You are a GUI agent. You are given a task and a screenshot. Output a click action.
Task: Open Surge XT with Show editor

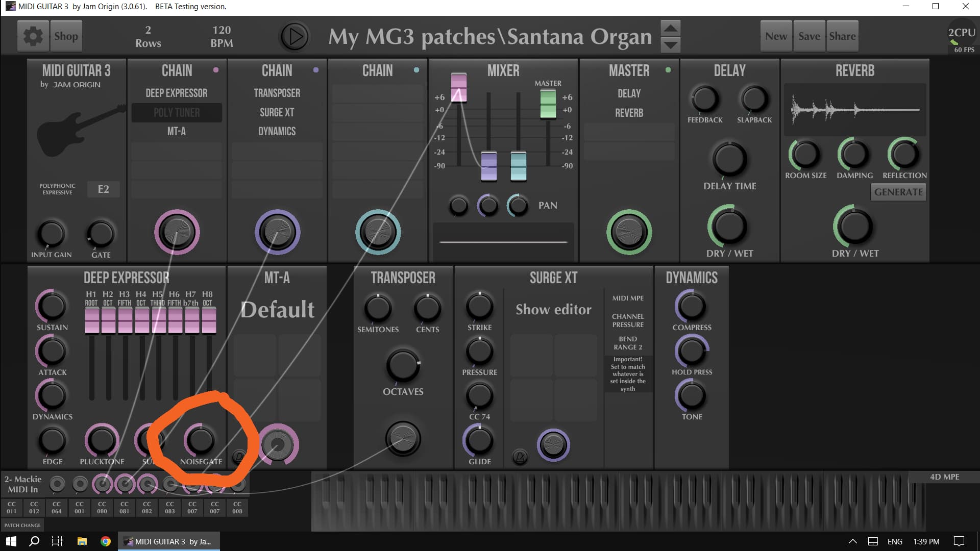(x=553, y=310)
